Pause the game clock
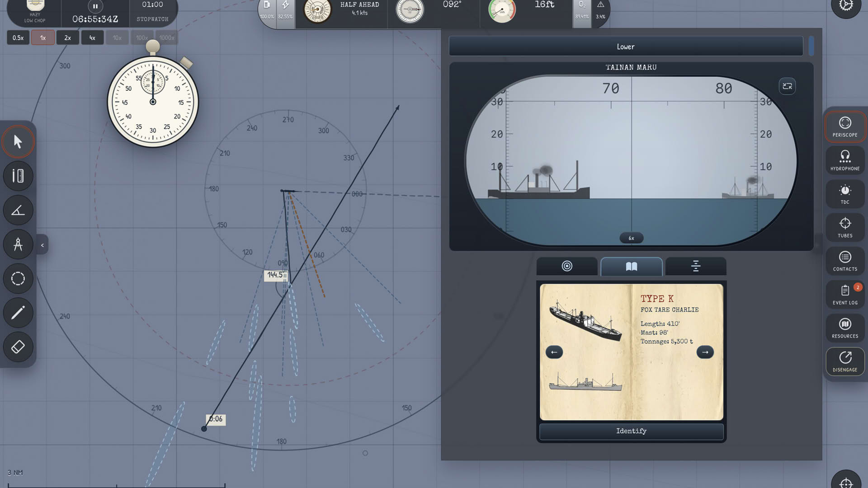Viewport: 868px width, 488px height. tap(95, 6)
